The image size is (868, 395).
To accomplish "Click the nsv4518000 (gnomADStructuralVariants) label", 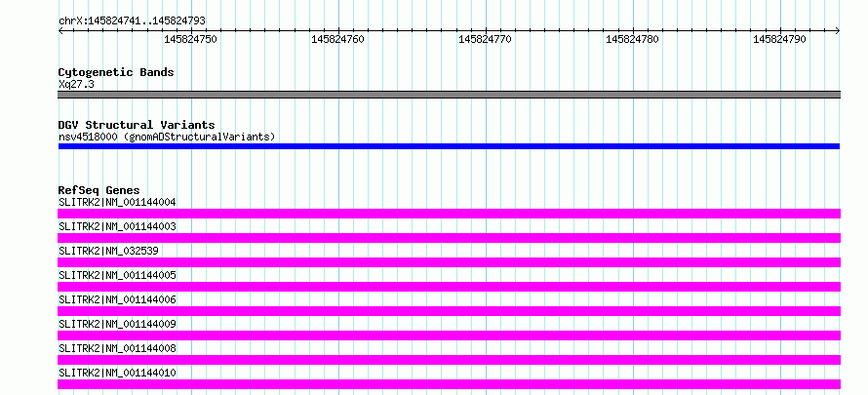I will click(167, 137).
